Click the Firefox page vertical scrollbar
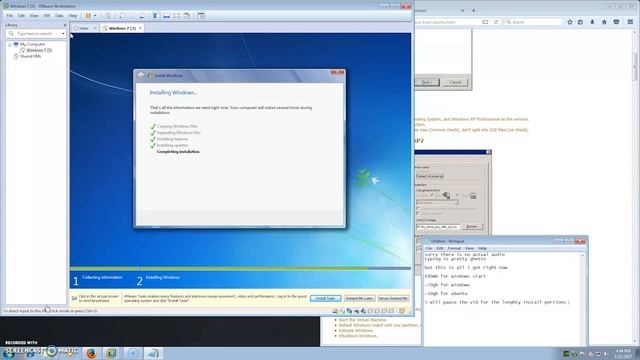 click(x=636, y=67)
